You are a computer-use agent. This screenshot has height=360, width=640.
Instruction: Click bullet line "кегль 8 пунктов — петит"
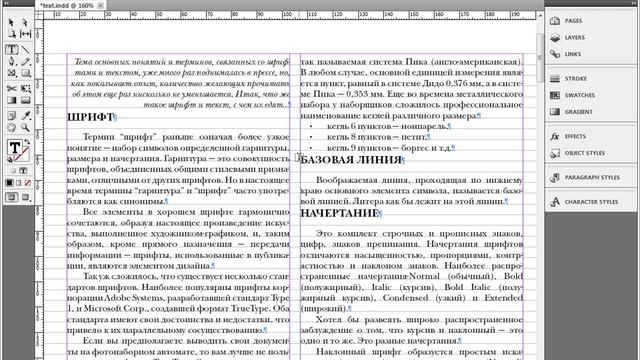[x=377, y=137]
